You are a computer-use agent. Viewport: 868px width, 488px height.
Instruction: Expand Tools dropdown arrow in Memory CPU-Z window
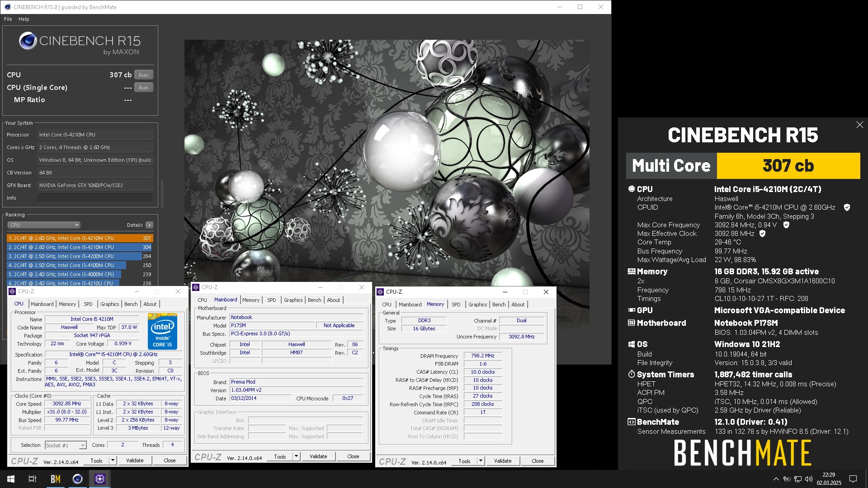[x=481, y=461]
